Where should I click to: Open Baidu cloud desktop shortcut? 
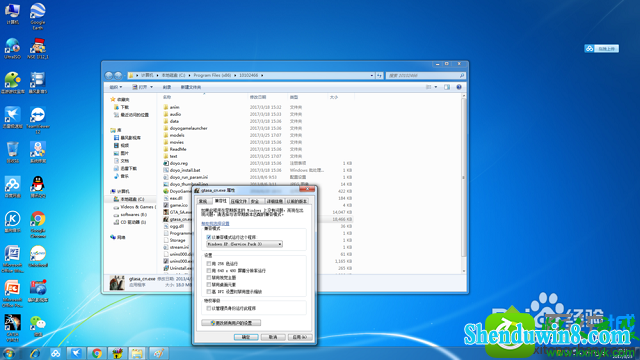(12, 187)
